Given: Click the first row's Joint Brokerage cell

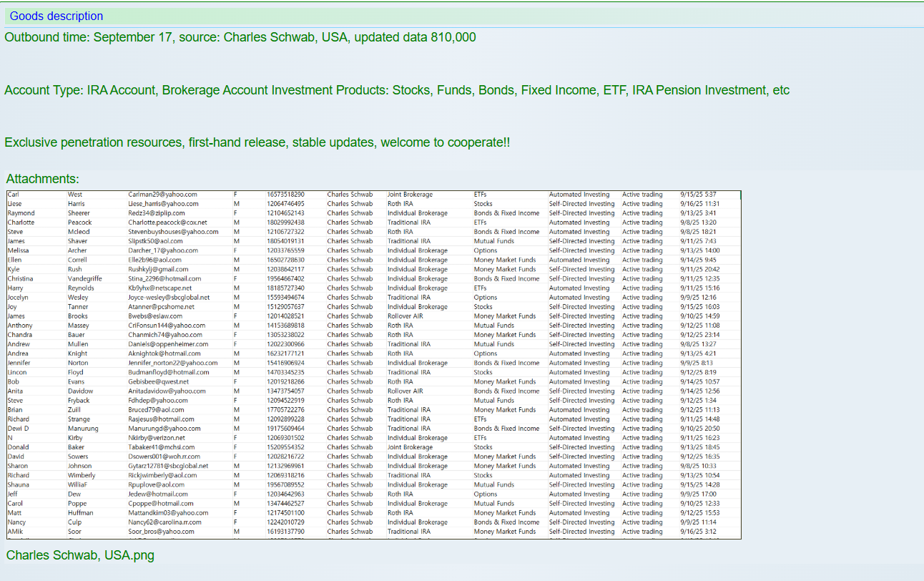Looking at the screenshot, I should tap(410, 195).
